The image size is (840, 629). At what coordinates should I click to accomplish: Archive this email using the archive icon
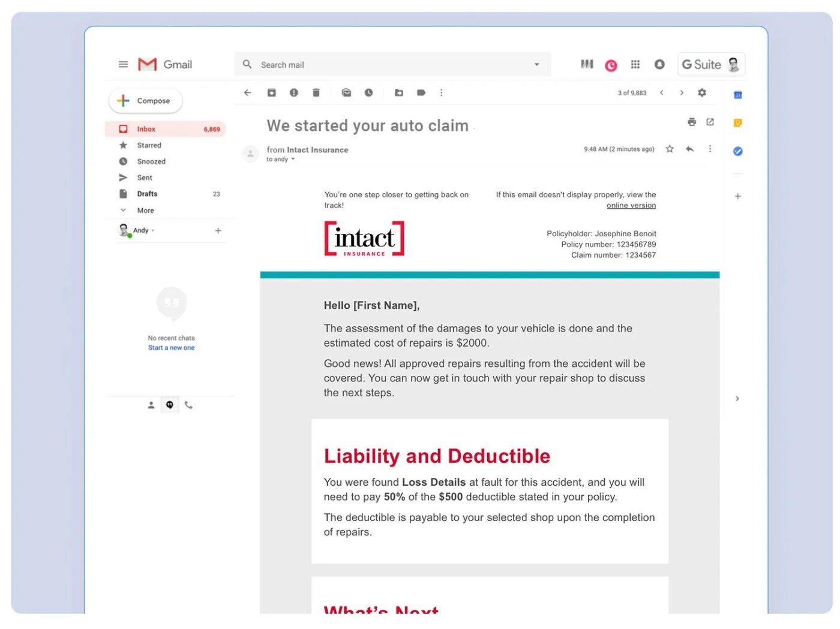click(x=271, y=92)
